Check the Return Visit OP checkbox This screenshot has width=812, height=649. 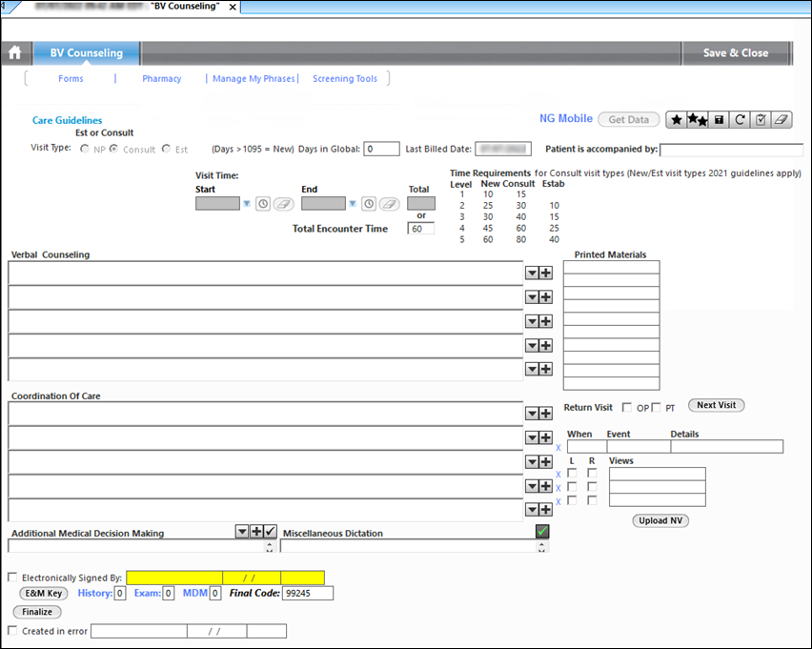click(626, 408)
